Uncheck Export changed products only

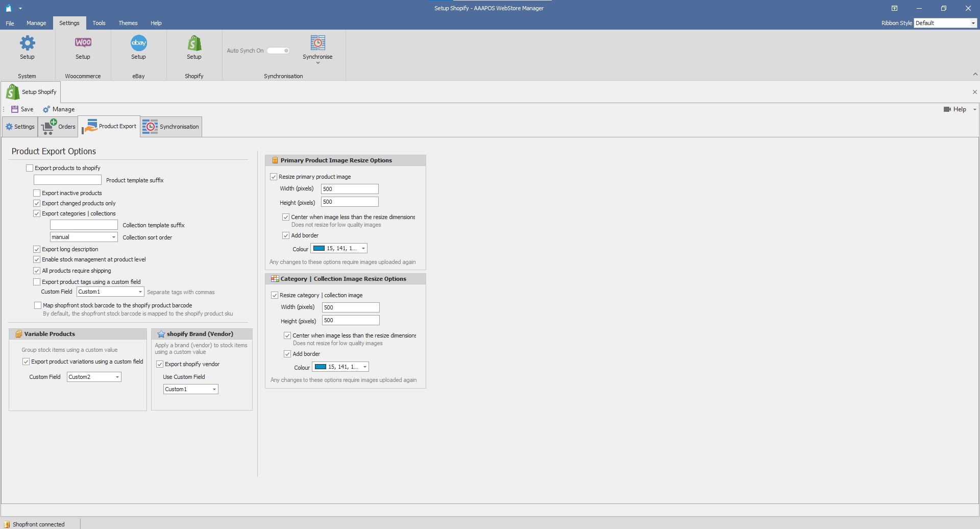click(x=37, y=203)
